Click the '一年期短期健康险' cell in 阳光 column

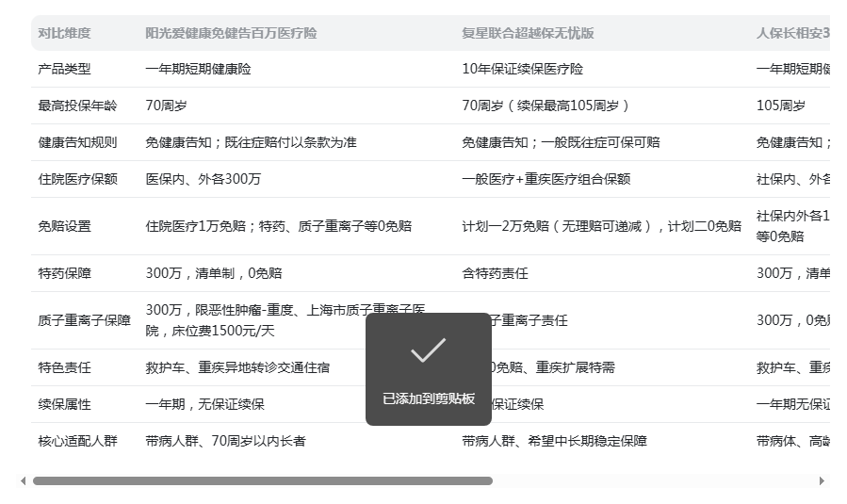(x=198, y=69)
